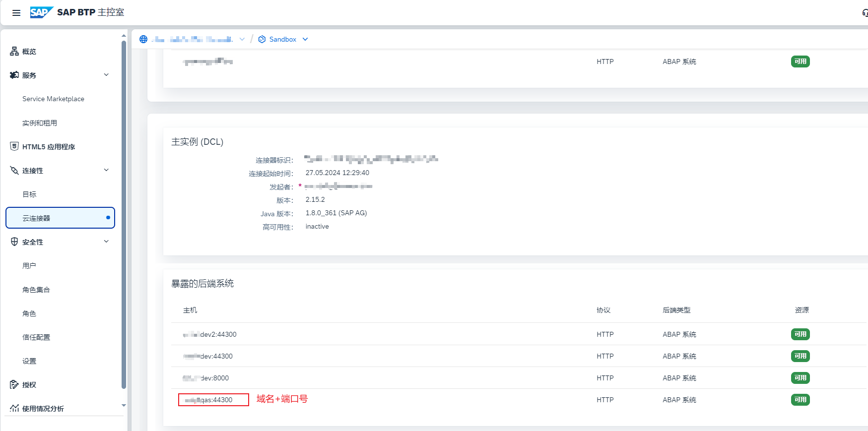Screen dimensions: 868x431
Task: Select host cell dev:8000
Action: [x=205, y=378]
